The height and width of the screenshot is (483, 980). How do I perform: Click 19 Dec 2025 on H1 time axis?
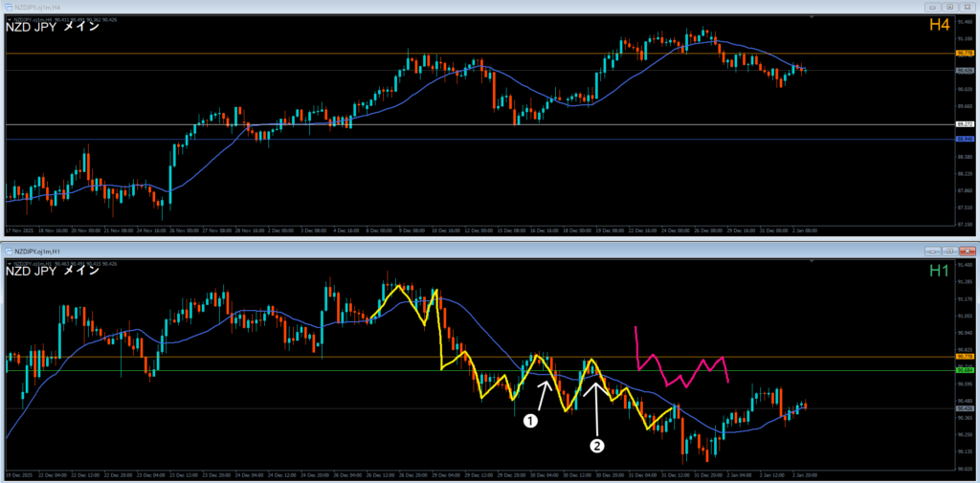click(x=17, y=474)
